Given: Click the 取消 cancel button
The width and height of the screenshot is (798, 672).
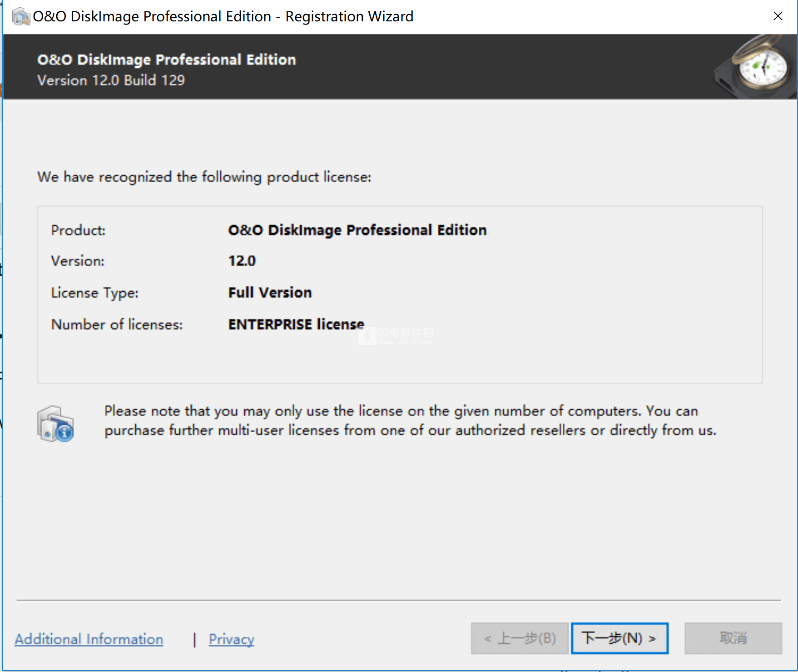Looking at the screenshot, I should (x=733, y=638).
